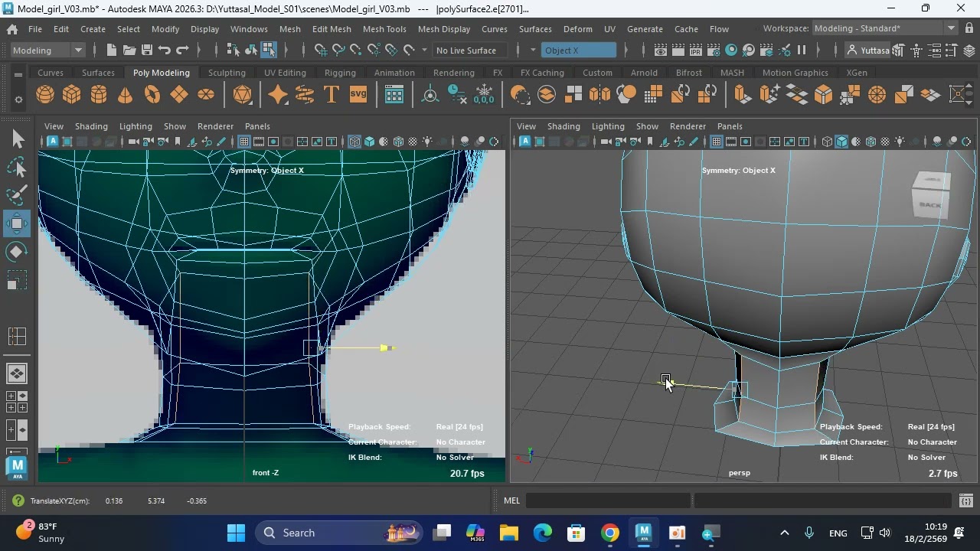This screenshot has width=980, height=551.
Task: Click the Sweep Mesh shelf icon
Action: coord(305,95)
